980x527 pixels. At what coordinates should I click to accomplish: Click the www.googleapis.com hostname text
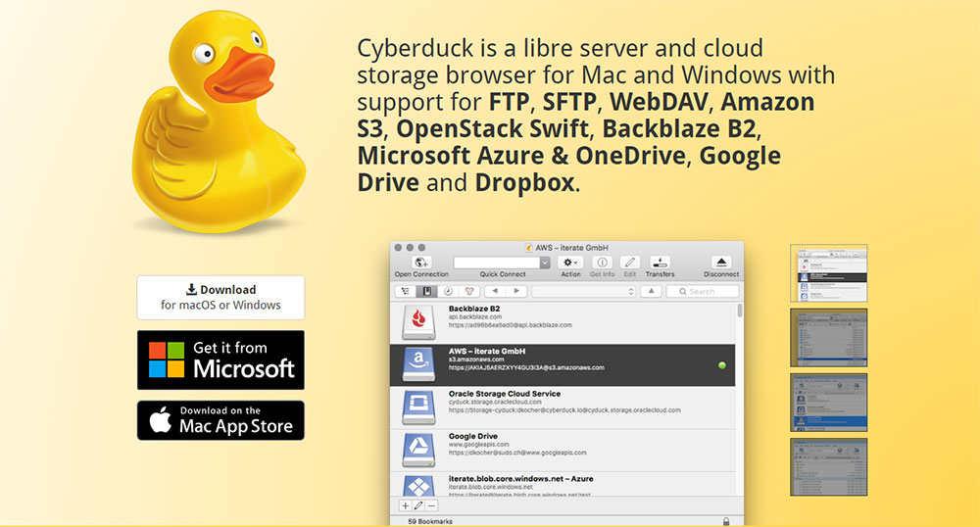479,445
